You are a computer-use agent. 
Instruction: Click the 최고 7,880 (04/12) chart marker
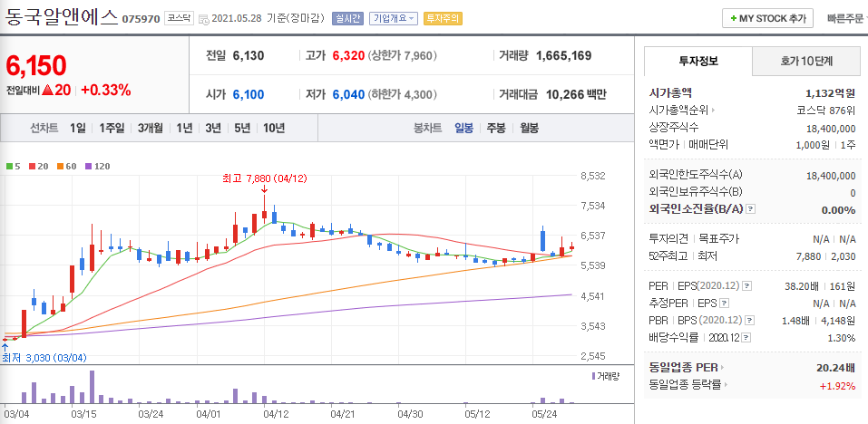pos(264,178)
